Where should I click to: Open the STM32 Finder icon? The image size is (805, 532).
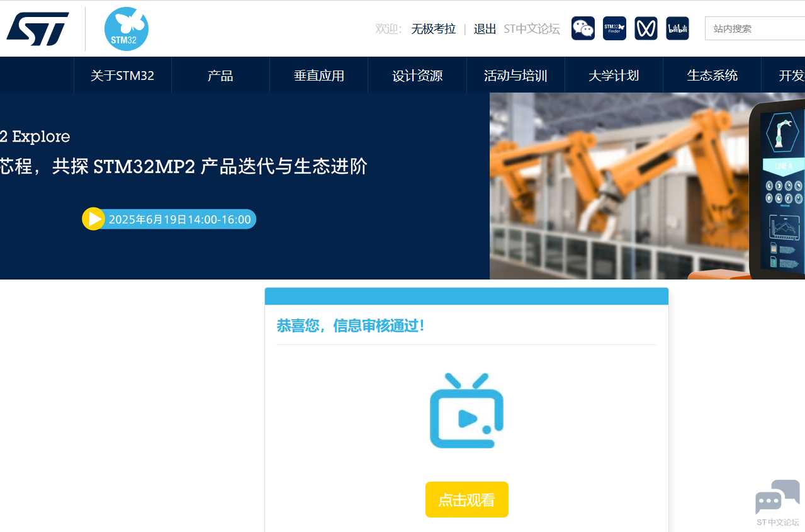[x=614, y=28]
